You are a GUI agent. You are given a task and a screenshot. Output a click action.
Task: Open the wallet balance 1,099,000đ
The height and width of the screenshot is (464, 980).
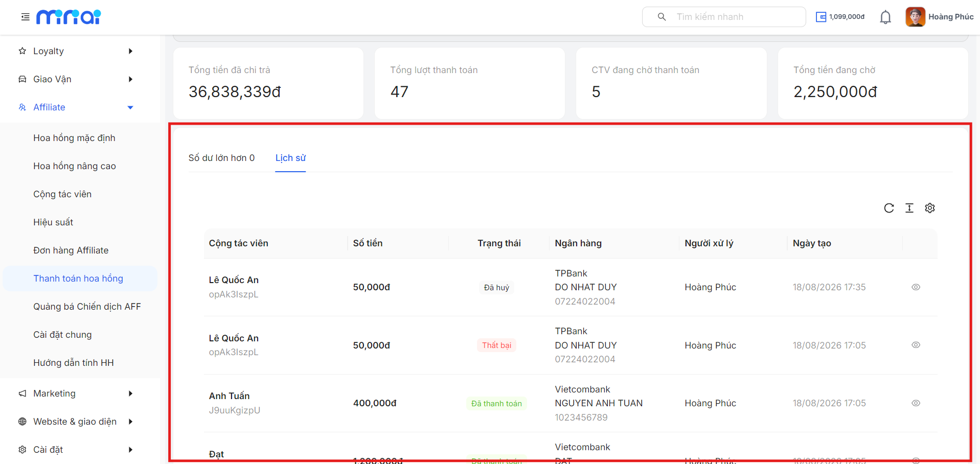840,17
